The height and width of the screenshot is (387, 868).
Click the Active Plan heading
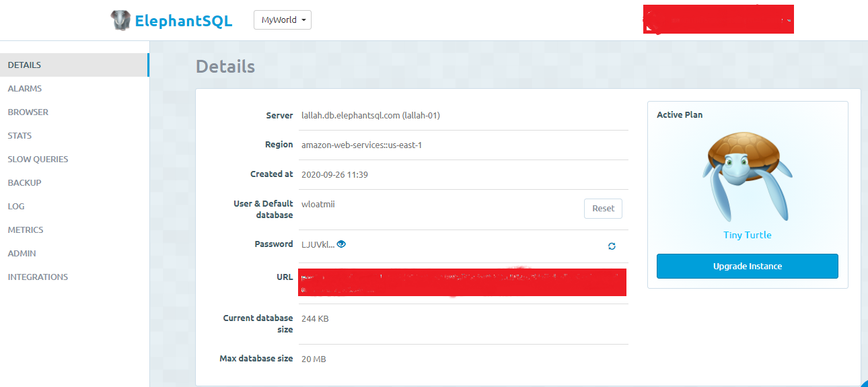click(680, 115)
